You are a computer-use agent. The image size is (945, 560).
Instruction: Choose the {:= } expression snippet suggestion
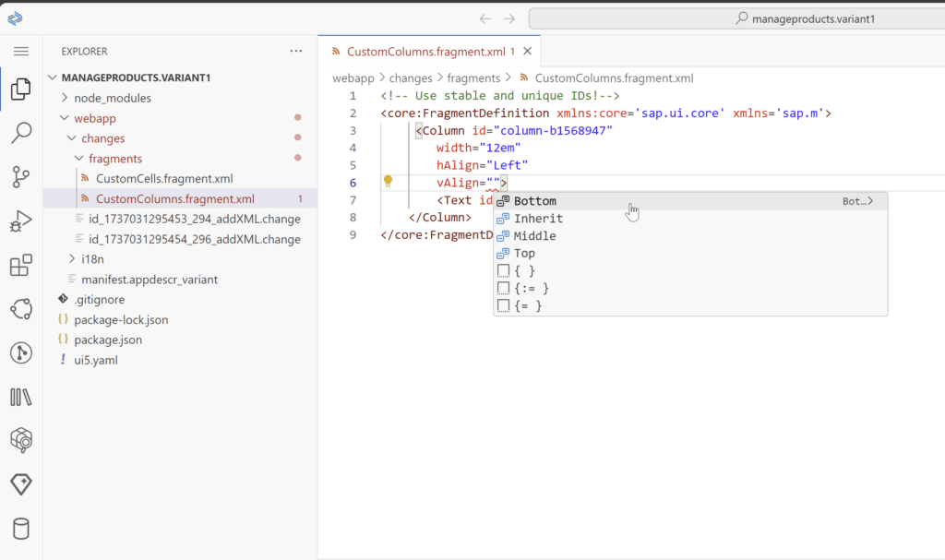[690, 288]
